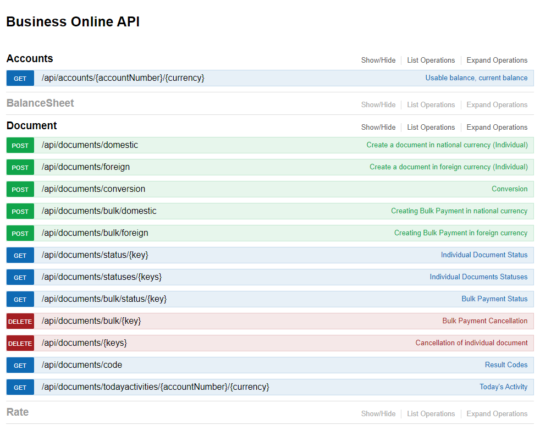
Task: Expand the BalanceSheet section heading
Action: coord(40,103)
